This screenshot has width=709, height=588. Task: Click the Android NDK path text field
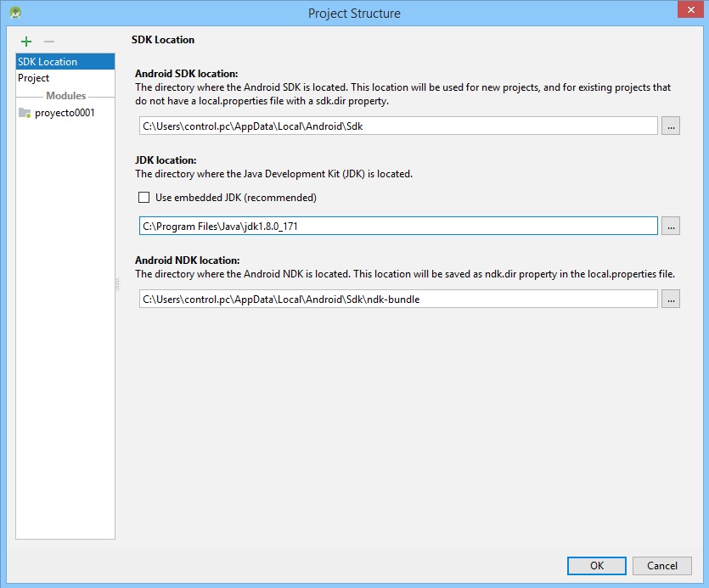(x=398, y=299)
